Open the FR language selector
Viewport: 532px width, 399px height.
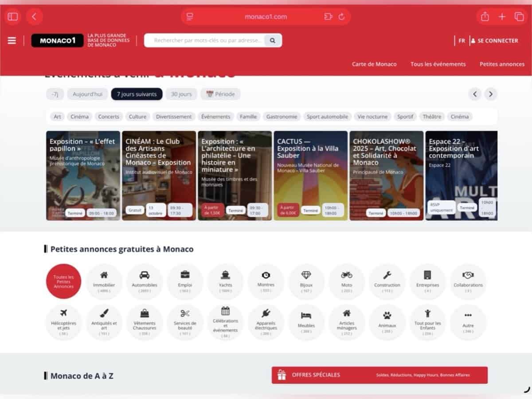[462, 40]
